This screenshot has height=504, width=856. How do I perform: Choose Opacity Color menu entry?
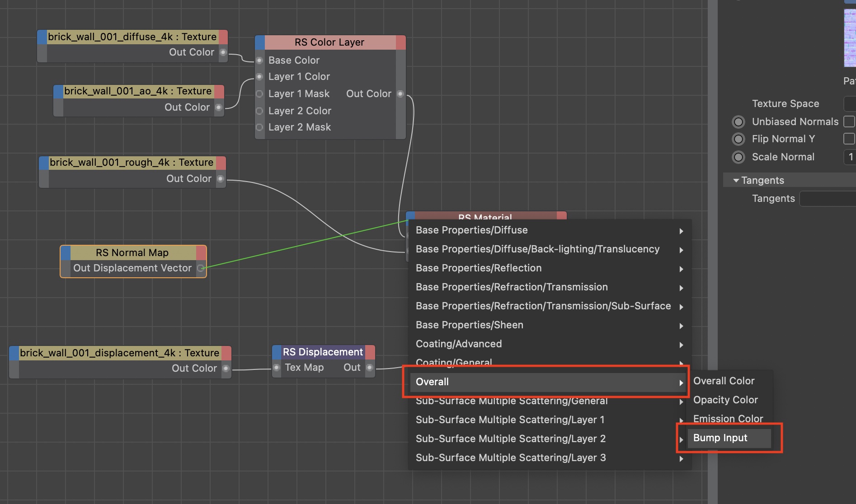coord(725,400)
